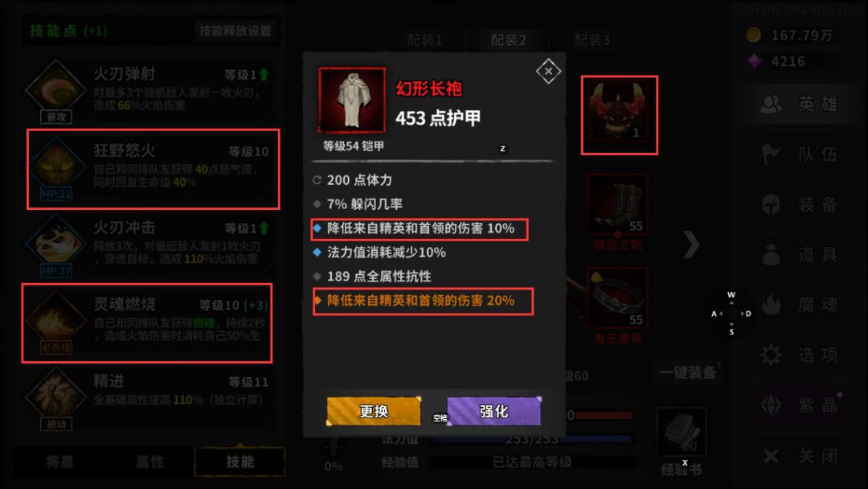
Task: Close the item detail popup
Action: point(548,71)
